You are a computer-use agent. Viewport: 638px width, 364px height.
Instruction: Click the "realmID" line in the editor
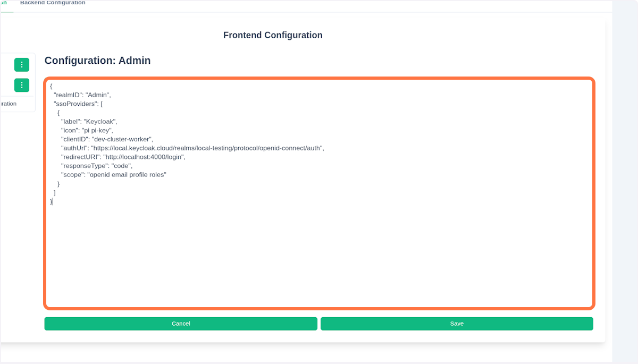click(82, 95)
